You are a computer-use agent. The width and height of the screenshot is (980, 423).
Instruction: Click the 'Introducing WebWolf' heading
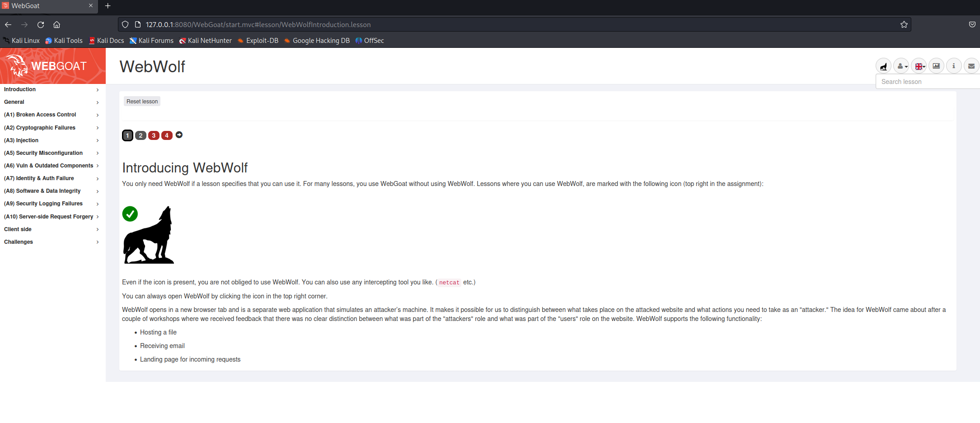point(185,168)
